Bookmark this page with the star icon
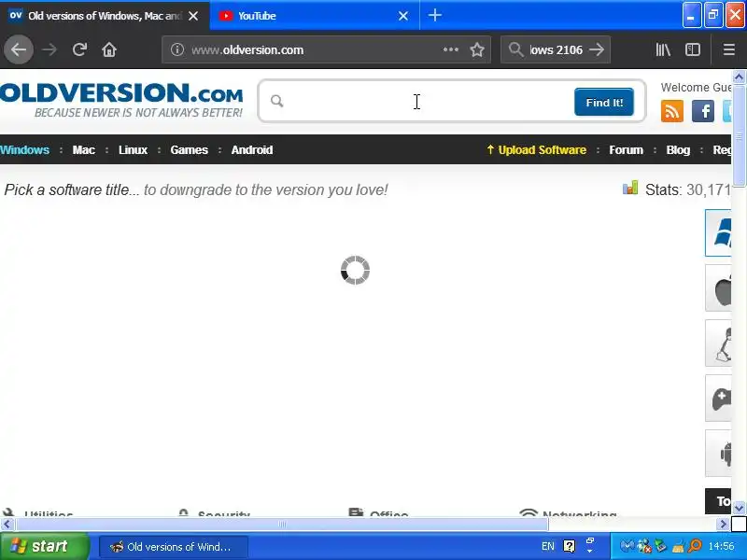The image size is (747, 560). [477, 49]
